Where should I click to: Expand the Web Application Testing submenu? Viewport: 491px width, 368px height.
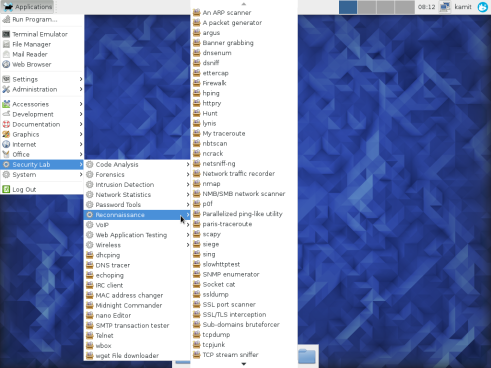[137, 235]
